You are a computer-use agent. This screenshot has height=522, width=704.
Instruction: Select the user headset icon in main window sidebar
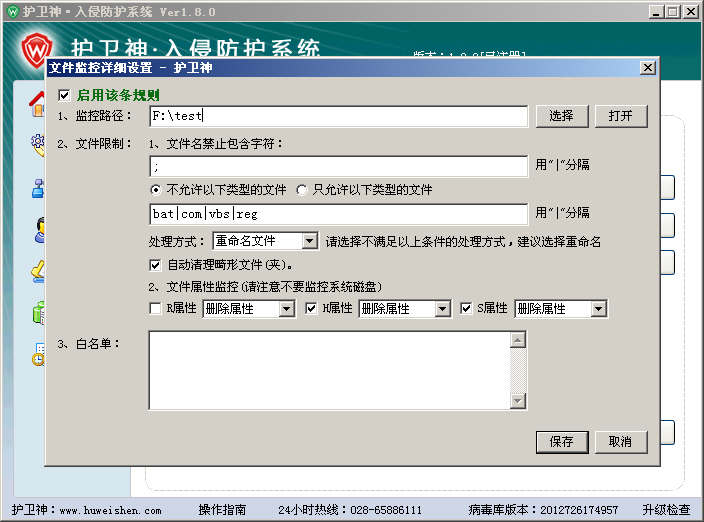(x=40, y=230)
